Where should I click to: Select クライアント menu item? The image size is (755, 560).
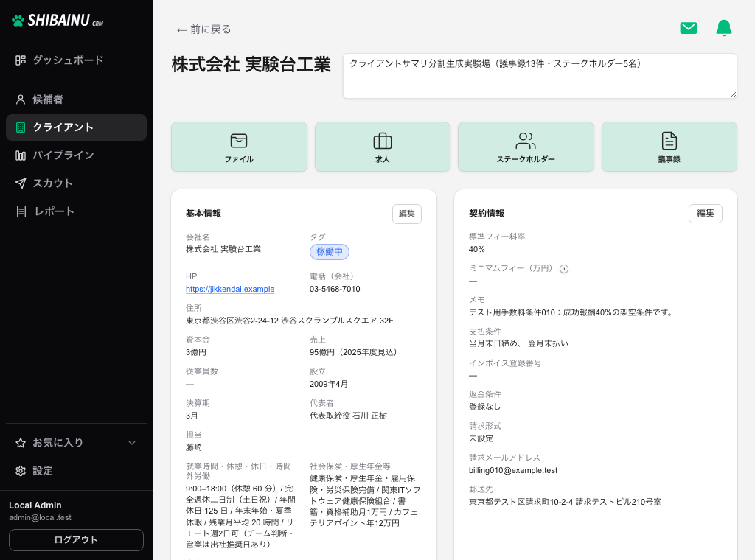pos(76,127)
